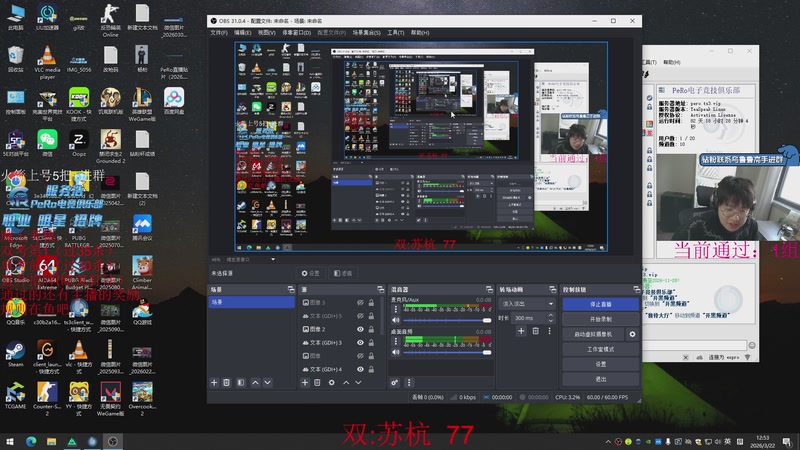The height and width of the screenshot is (450, 800).
Task: Open the 视图(V) menu
Action: pos(266,33)
